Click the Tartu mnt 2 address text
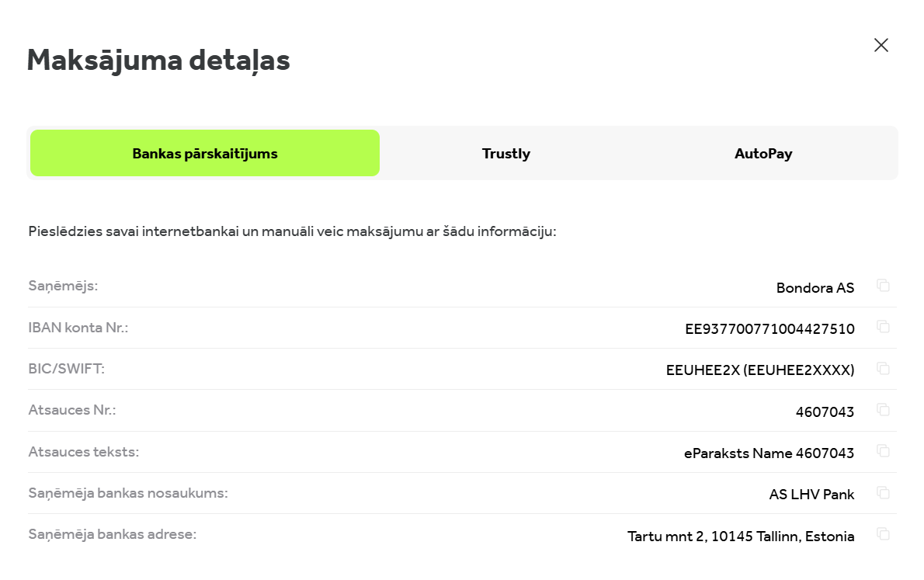Viewport: 924px width, 580px height. (741, 537)
